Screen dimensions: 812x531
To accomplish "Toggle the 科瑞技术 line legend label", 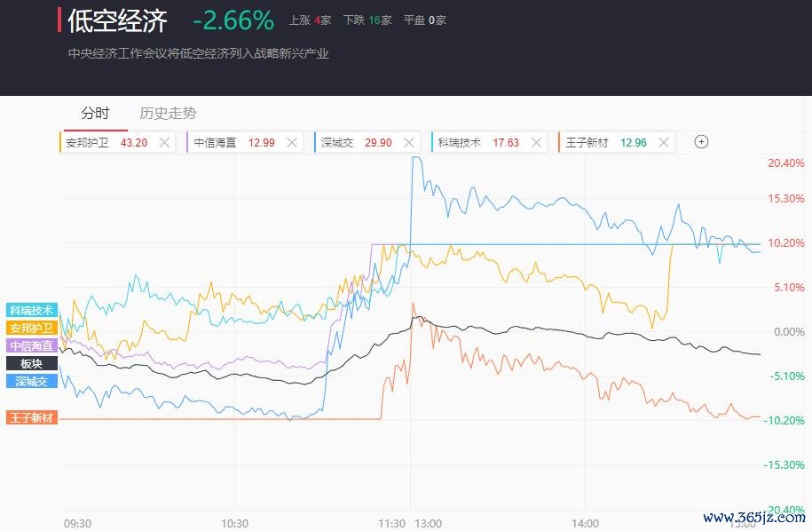I will coord(32,310).
